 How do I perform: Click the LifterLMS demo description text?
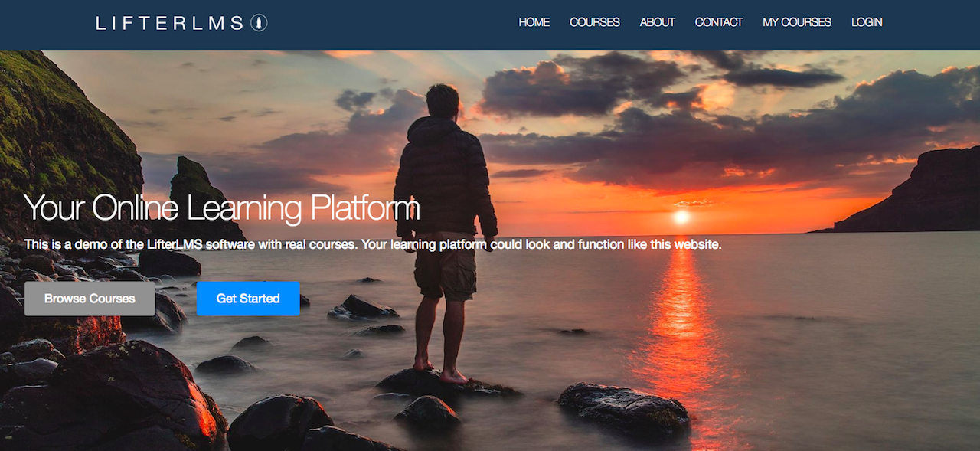coord(373,243)
